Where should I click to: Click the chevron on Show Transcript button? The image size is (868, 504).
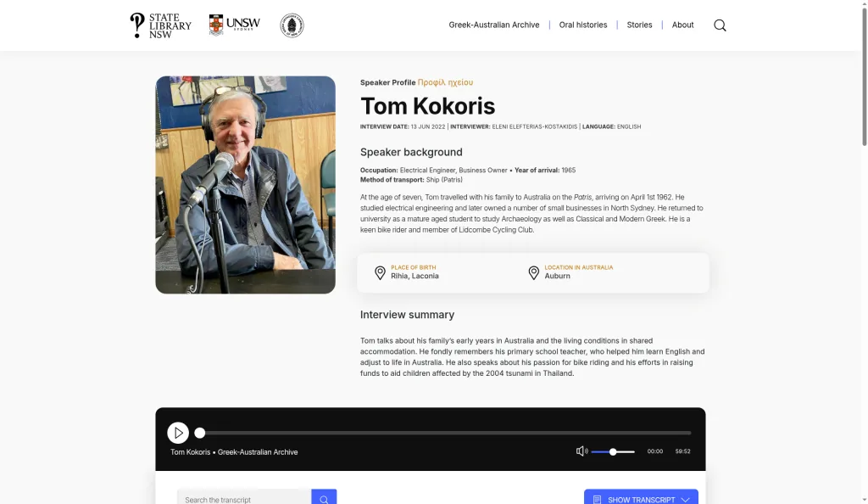click(x=685, y=500)
